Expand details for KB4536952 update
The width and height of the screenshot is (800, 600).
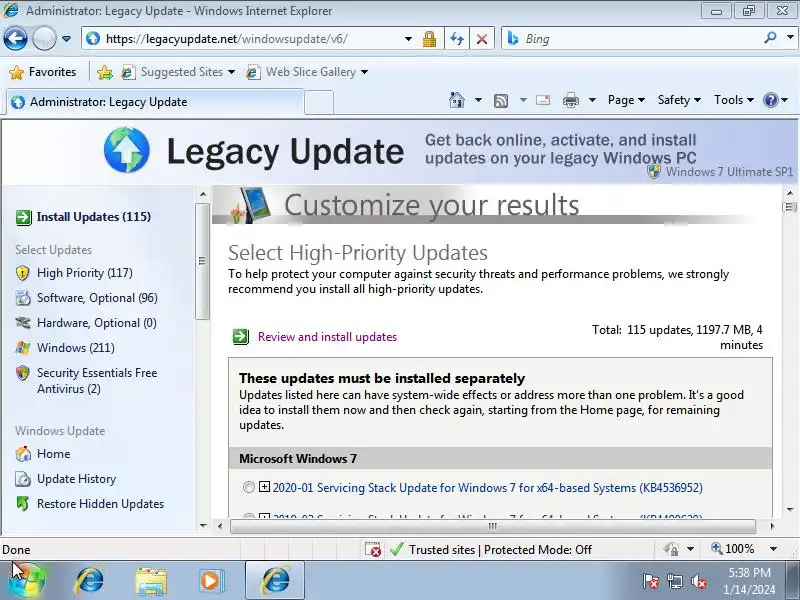264,487
